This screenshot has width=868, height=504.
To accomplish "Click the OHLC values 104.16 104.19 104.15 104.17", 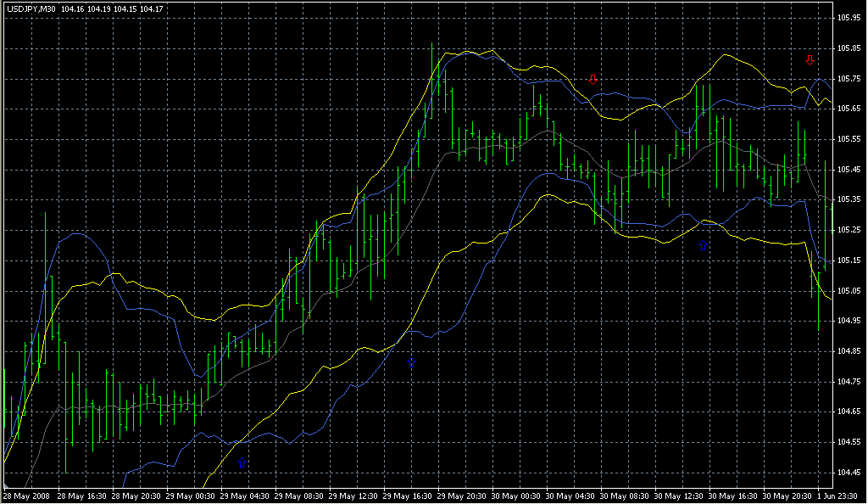I will pos(113,8).
